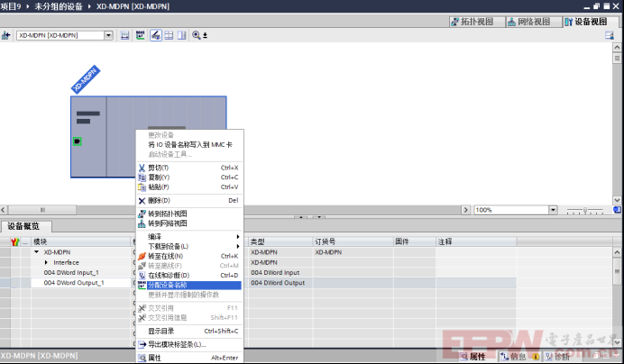Select the 004 DWord Input_1 module row
Image resolution: width=624 pixels, height=364 pixels.
(x=71, y=273)
